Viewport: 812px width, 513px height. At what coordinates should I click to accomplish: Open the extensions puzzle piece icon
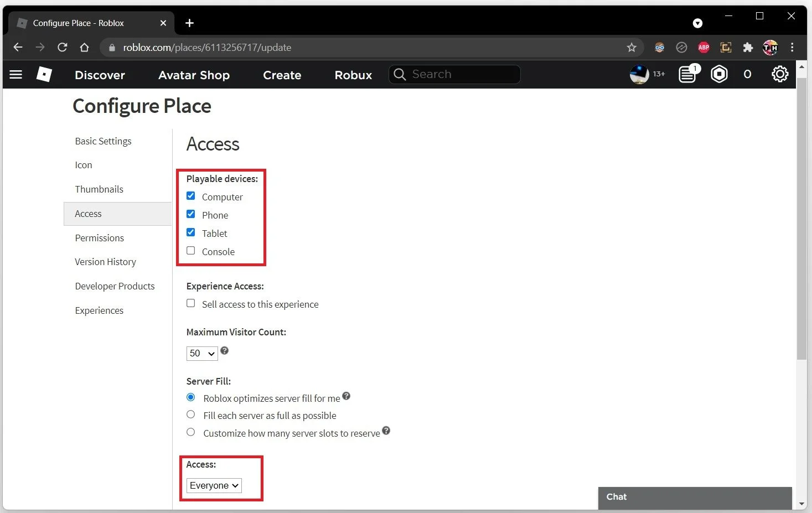[x=748, y=48]
